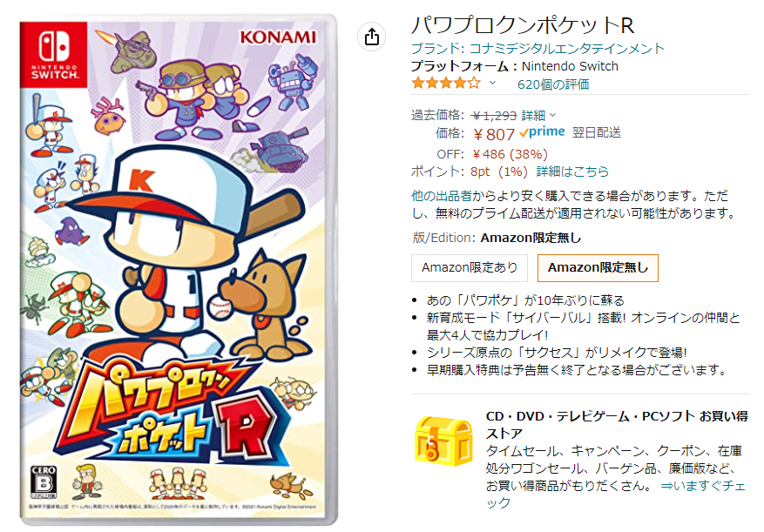Click the CERO B rating badge
Viewport: 764px width, 532px height.
tap(44, 481)
